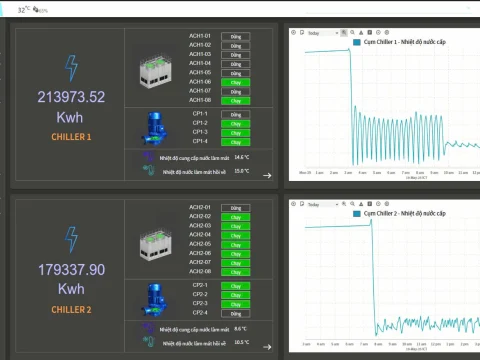
Task: Open Chiller 1 details with the arrow
Action: 267,175
